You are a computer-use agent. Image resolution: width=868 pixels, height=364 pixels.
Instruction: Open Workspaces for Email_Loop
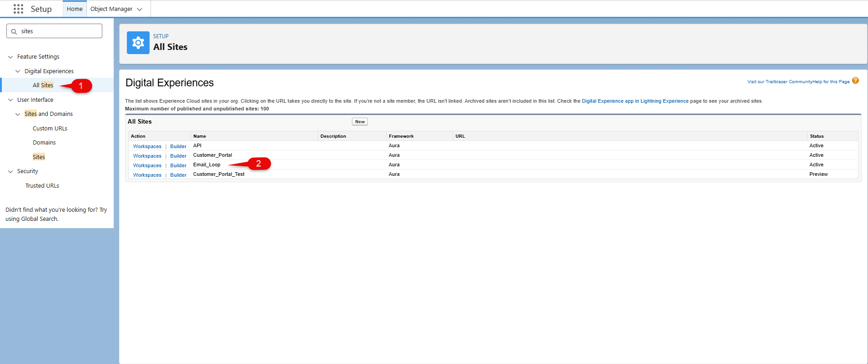[x=147, y=165]
